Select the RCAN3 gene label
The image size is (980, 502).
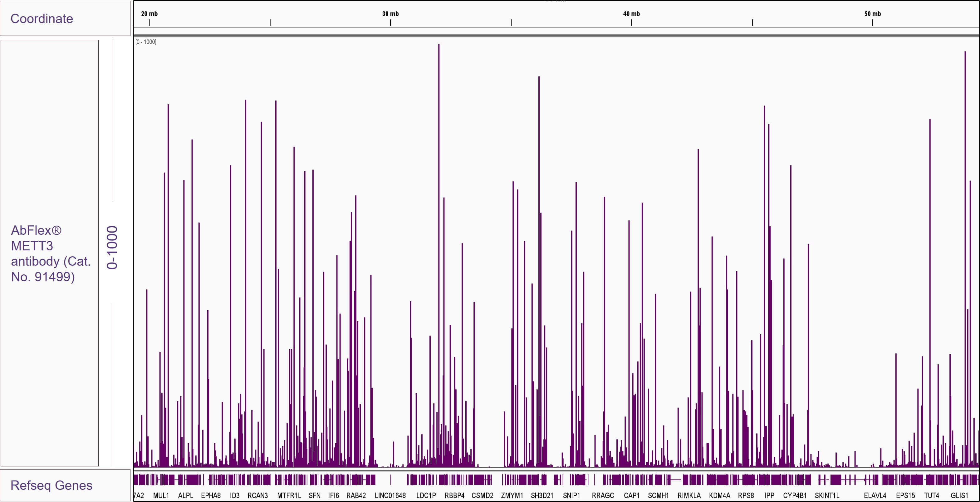[257, 495]
